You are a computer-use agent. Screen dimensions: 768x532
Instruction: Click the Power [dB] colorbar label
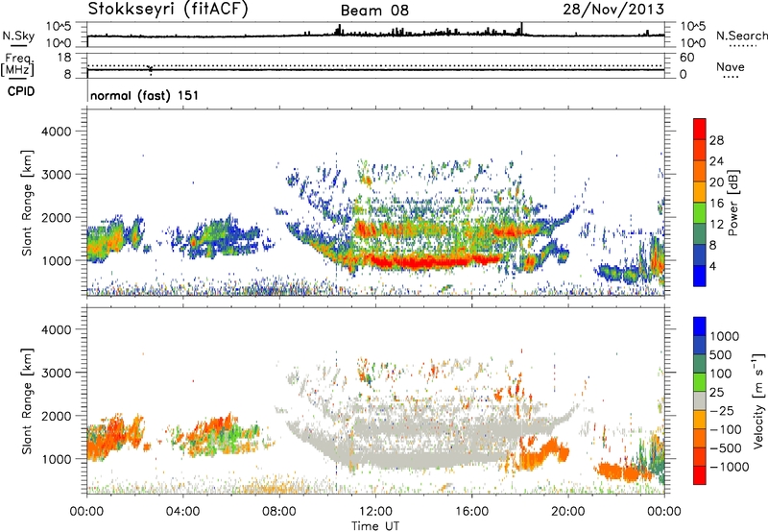[732, 203]
